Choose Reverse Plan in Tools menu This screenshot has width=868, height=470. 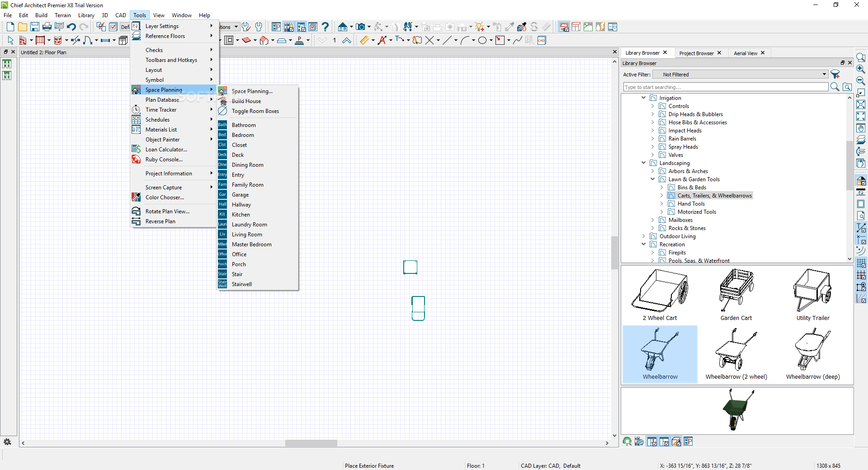(160, 221)
